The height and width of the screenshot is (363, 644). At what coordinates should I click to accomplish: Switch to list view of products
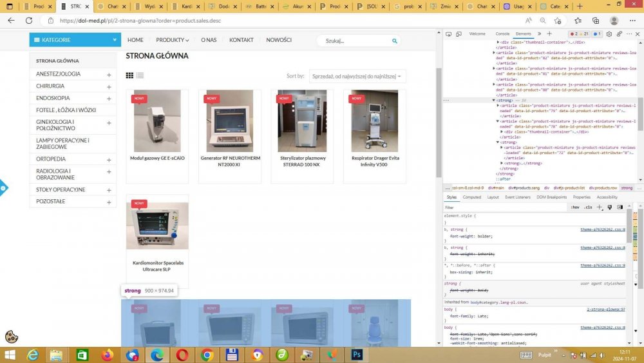[140, 75]
